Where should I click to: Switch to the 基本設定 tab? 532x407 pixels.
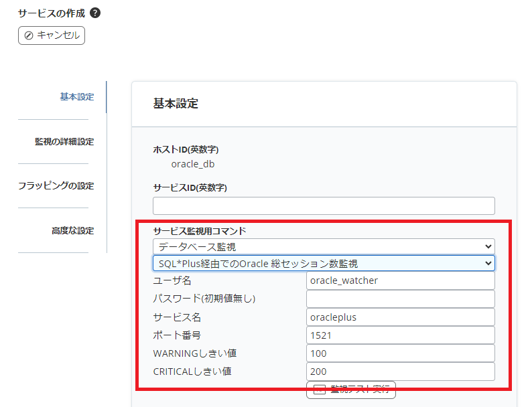click(x=77, y=96)
